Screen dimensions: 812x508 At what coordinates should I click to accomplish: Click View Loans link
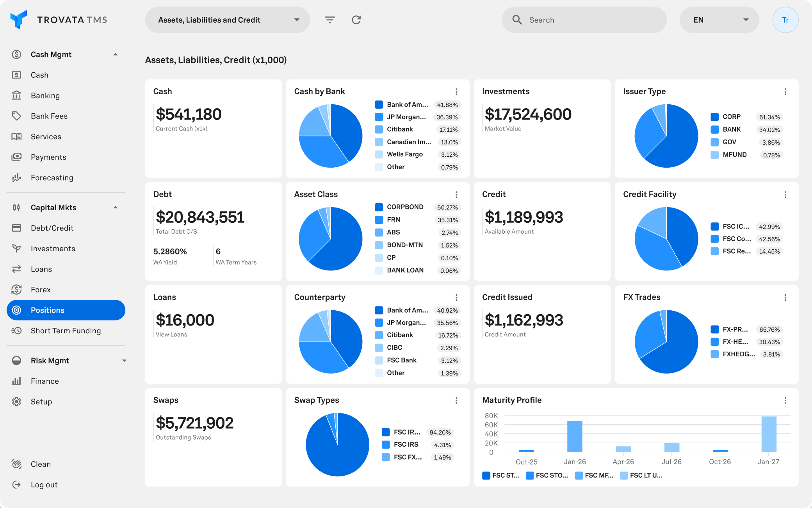171,334
